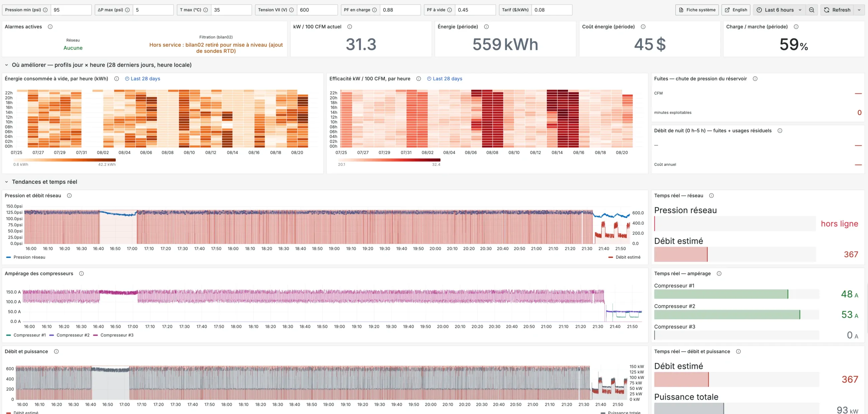Click info icon next to Énergie (période)
Image resolution: width=868 pixels, height=414 pixels.
[x=486, y=27]
